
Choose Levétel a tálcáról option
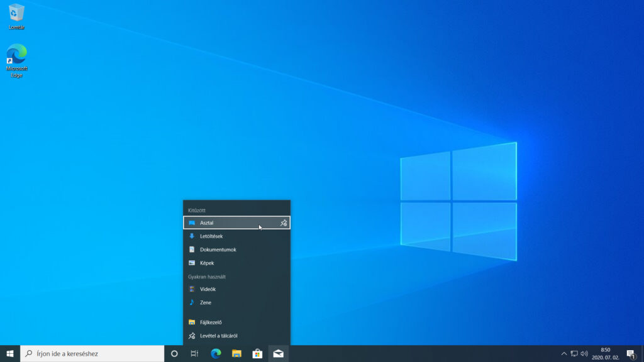click(x=236, y=336)
